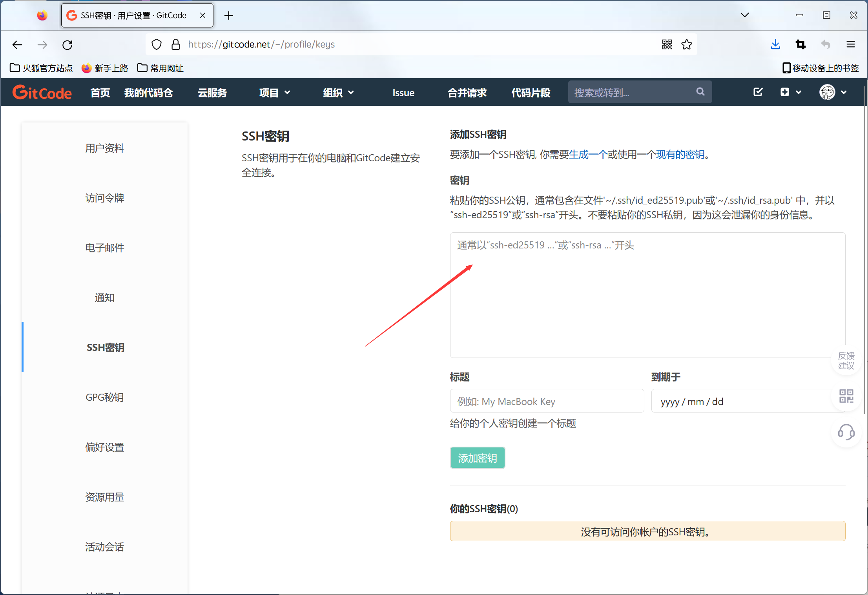868x595 pixels.
Task: Open GPG秘钥 settings section
Action: click(104, 397)
